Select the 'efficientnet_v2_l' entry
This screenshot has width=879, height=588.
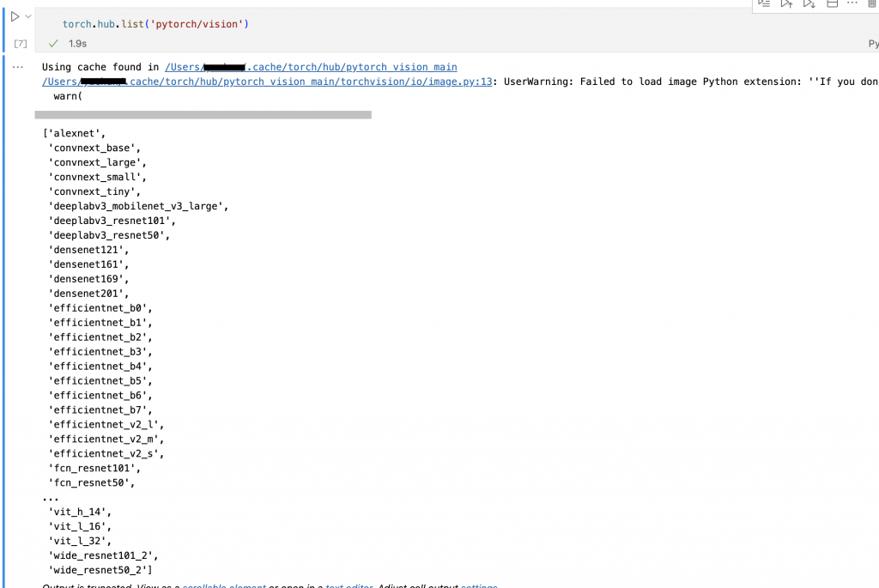tap(106, 425)
